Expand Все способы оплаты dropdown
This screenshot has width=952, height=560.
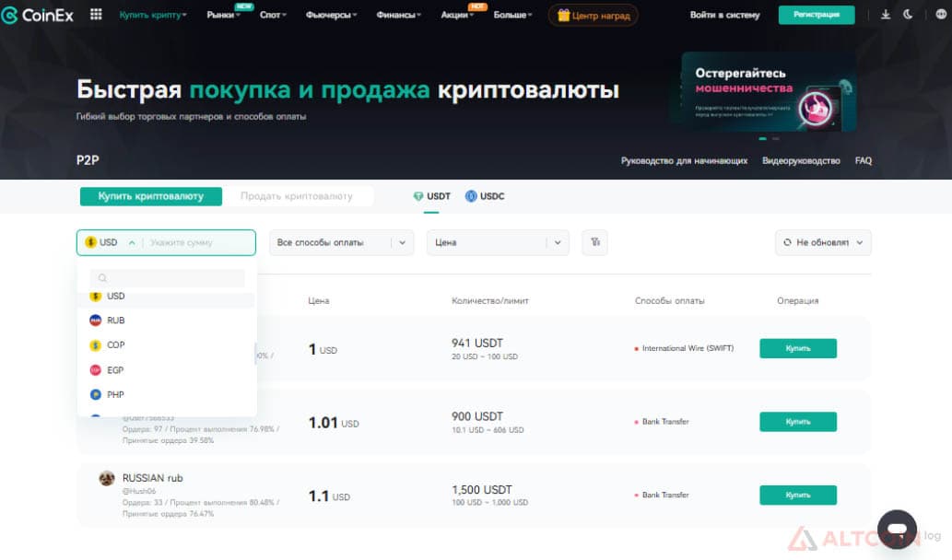(341, 242)
